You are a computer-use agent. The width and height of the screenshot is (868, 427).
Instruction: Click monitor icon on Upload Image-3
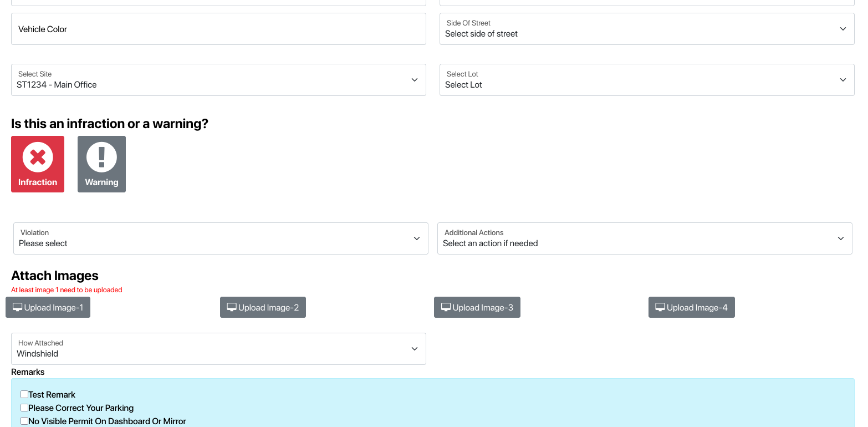[x=446, y=307]
